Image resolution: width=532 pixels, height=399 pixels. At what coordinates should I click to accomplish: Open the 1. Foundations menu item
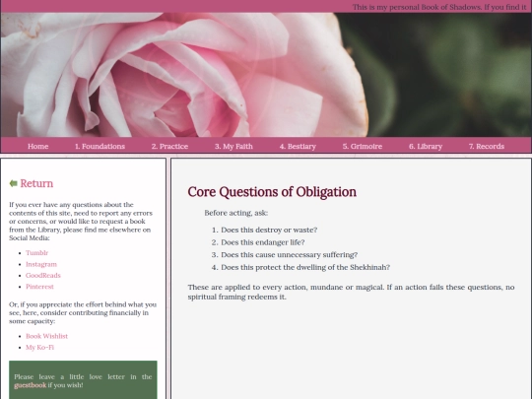[x=100, y=146]
